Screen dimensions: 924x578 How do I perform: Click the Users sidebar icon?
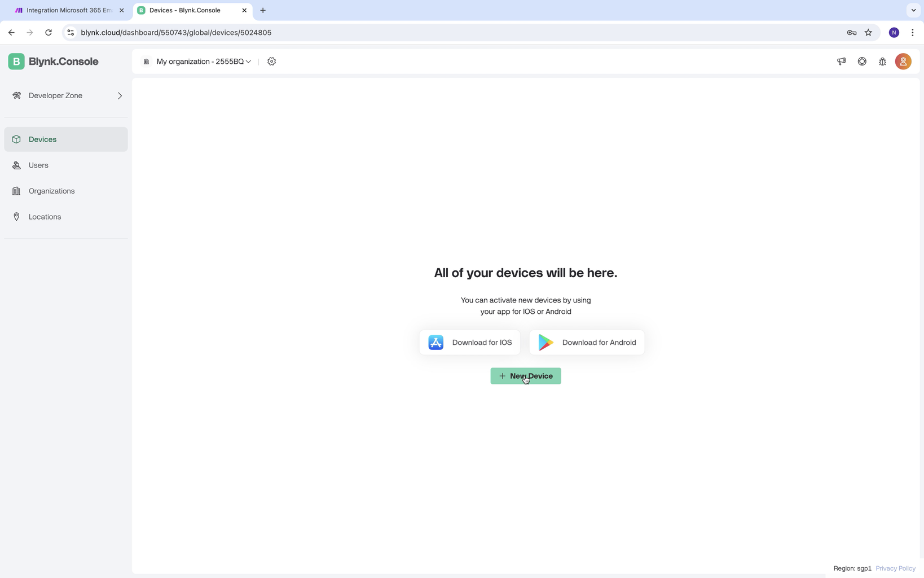(16, 165)
